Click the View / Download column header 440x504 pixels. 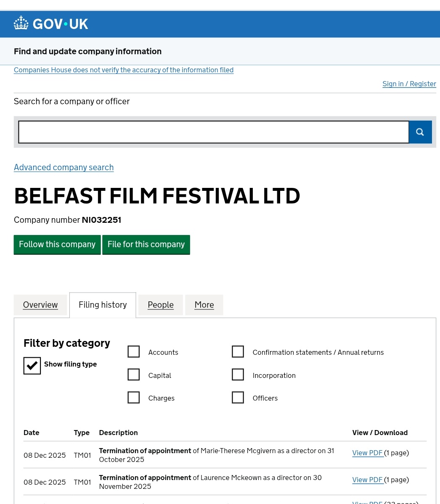[380, 433]
